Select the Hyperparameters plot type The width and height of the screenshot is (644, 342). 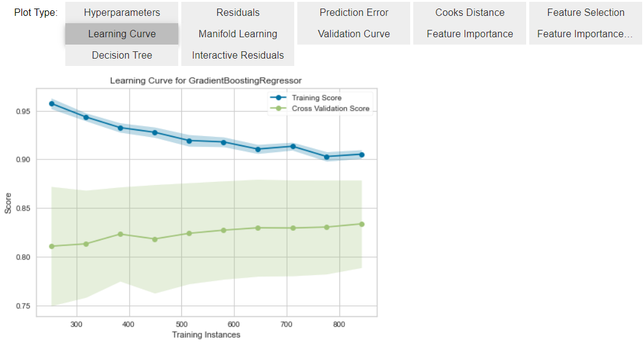pos(121,13)
